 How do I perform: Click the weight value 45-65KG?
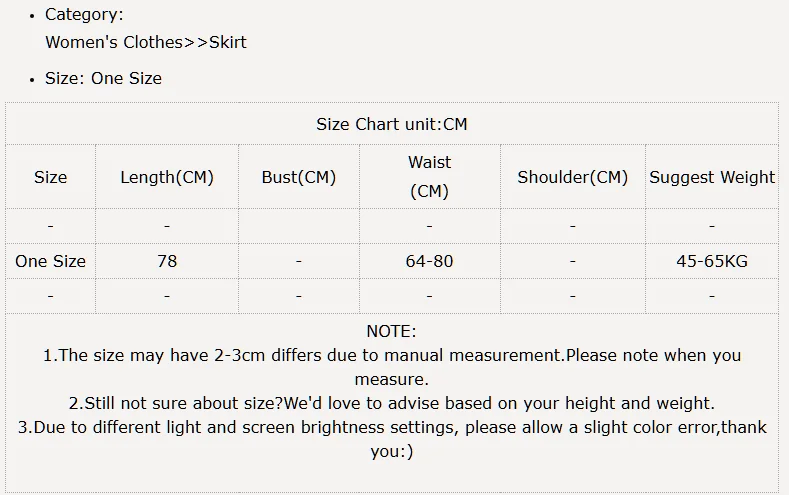click(712, 261)
